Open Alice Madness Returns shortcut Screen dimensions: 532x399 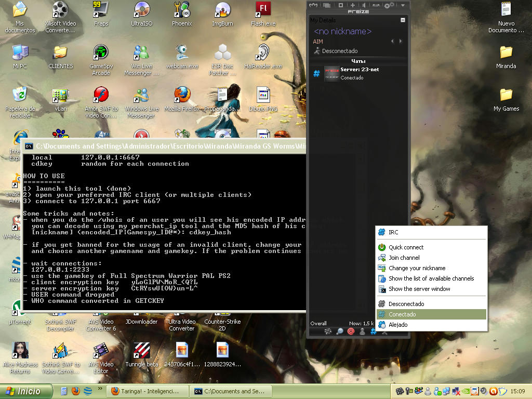[20, 358]
